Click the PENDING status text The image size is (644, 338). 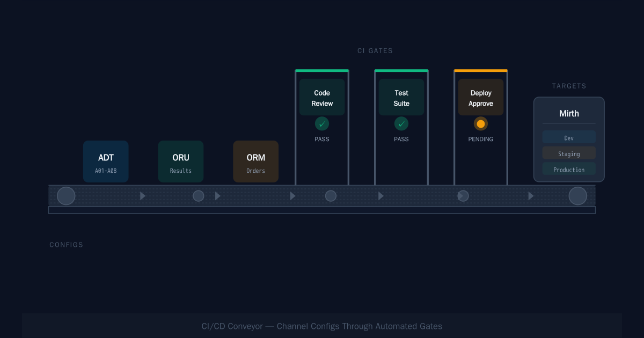coord(481,139)
